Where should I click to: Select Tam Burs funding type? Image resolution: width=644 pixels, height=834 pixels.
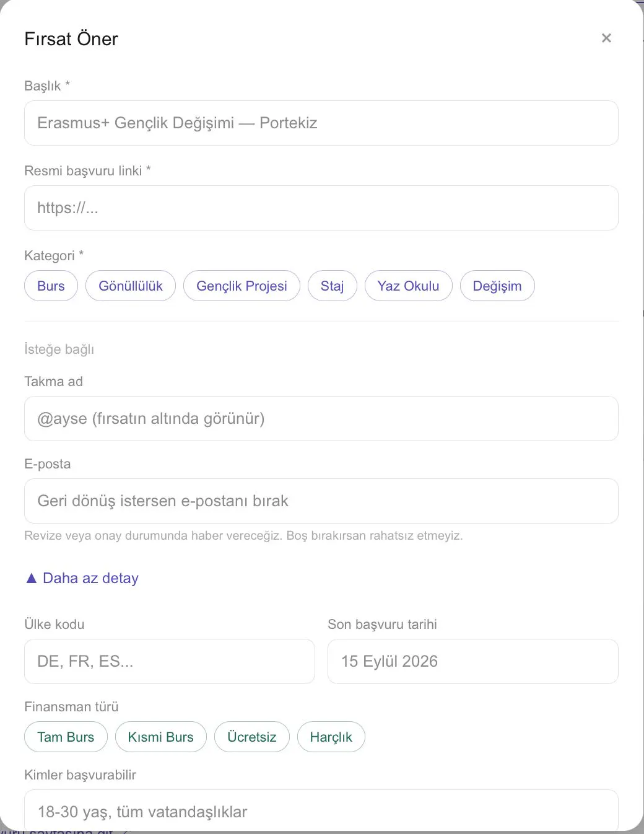tap(66, 737)
